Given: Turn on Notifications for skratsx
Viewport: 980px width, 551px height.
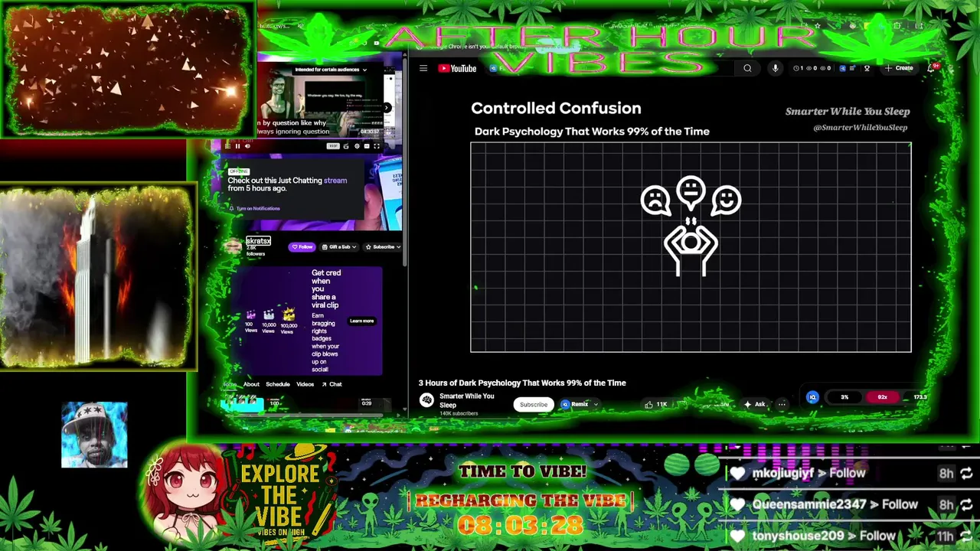Looking at the screenshot, I should (253, 208).
